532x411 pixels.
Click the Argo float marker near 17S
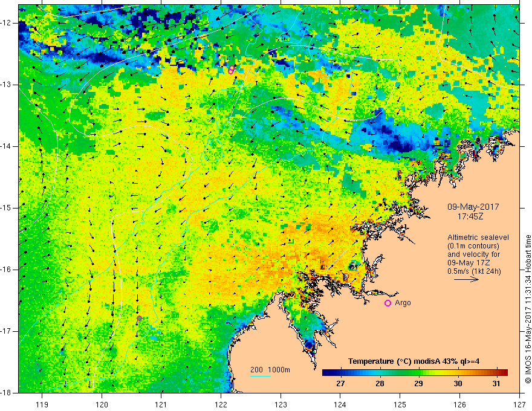tap(139, 318)
